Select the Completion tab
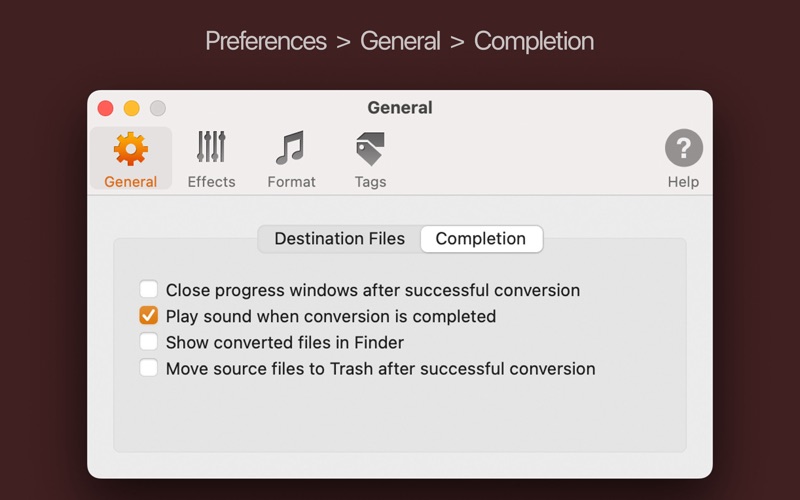Image resolution: width=800 pixels, height=500 pixels. [481, 239]
